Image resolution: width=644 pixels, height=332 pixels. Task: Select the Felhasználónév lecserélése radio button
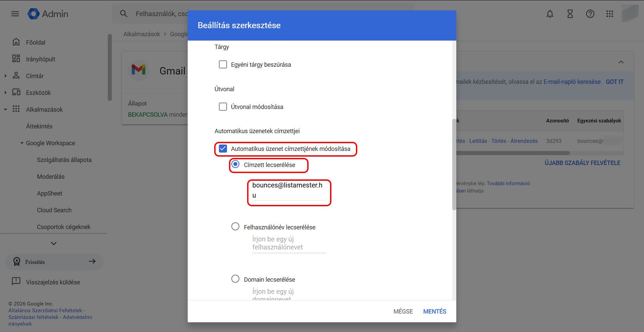235,227
